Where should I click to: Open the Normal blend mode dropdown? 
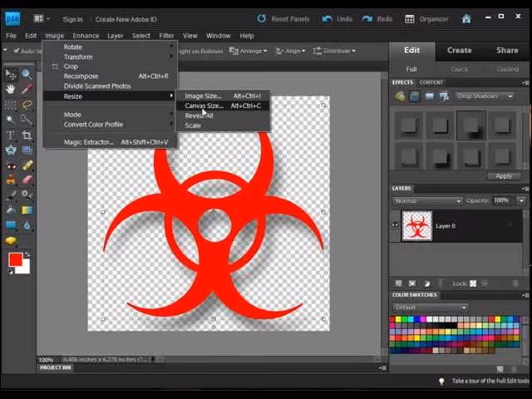(x=427, y=201)
